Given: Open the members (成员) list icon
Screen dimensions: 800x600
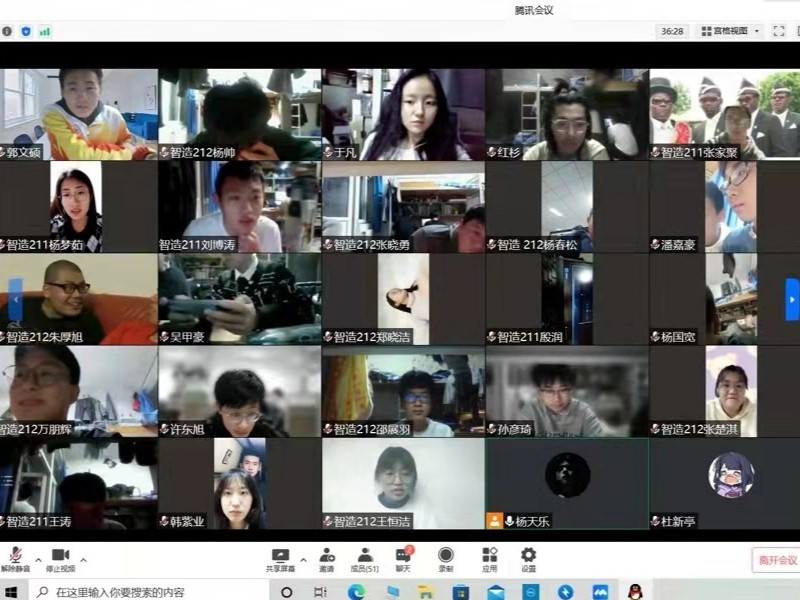Looking at the screenshot, I should [365, 556].
